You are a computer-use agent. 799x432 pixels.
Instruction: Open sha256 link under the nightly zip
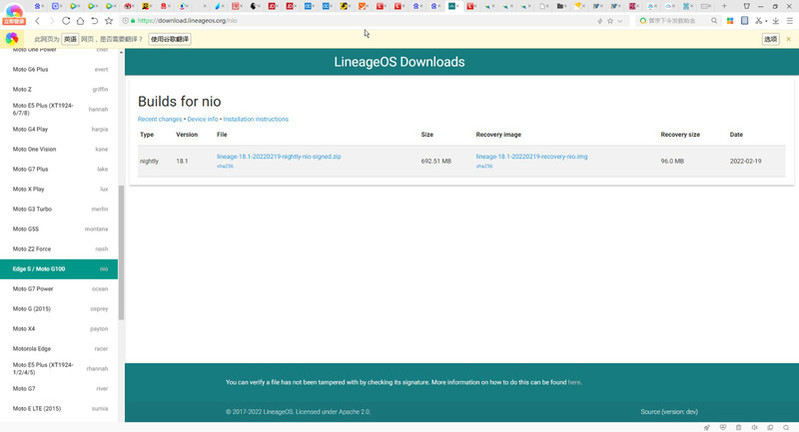225,166
